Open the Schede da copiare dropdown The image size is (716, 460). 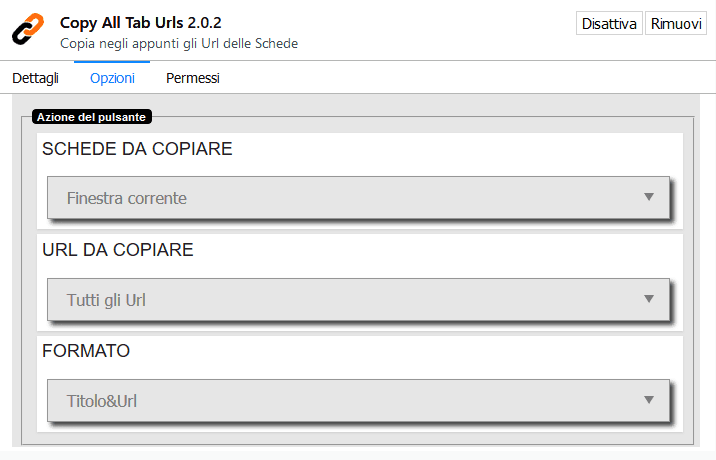tap(357, 198)
